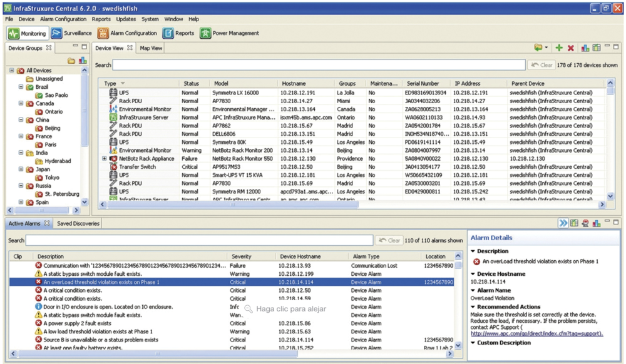Viewport: 626px width, 364px height.
Task: Select the Sao Paolo group
Action: 56,95
